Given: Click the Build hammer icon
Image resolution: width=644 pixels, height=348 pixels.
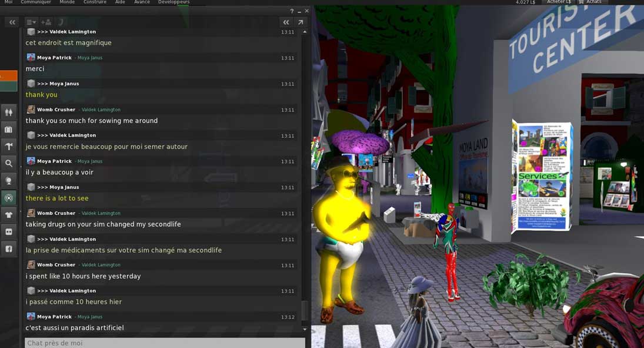Looking at the screenshot, I should [x=9, y=146].
